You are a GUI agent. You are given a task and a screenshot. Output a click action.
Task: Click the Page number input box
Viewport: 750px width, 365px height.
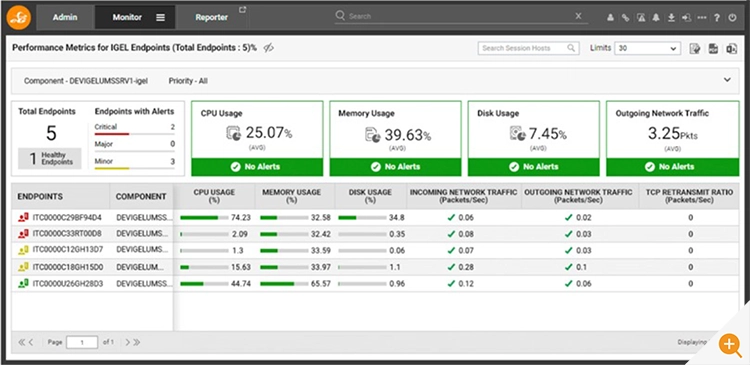pos(82,342)
